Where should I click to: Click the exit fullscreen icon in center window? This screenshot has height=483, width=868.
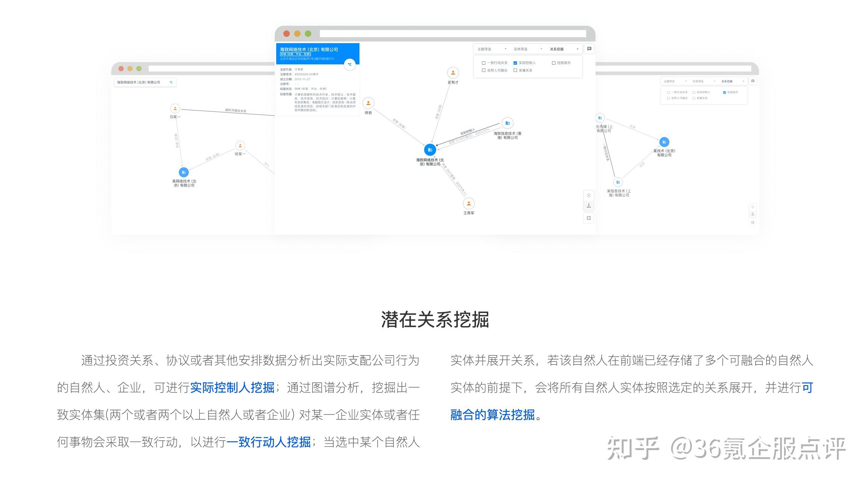(x=589, y=218)
